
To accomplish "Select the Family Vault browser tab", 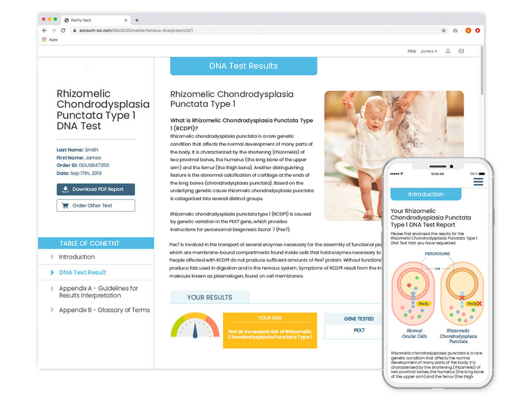I will click(x=96, y=20).
